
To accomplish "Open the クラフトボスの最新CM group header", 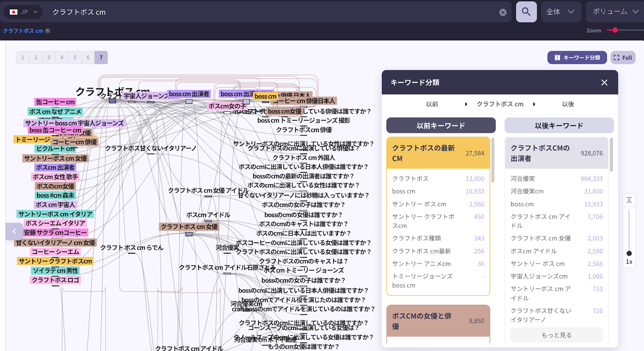I will pyautogui.click(x=438, y=153).
